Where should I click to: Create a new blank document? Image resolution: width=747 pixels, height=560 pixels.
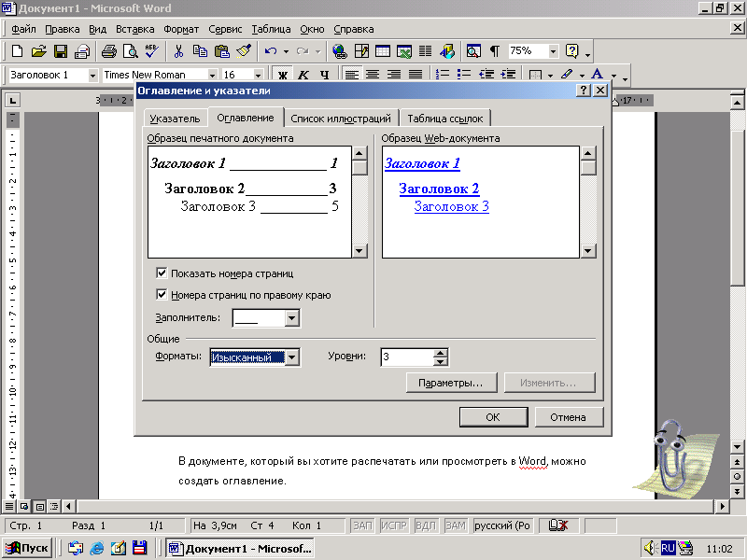[17, 51]
